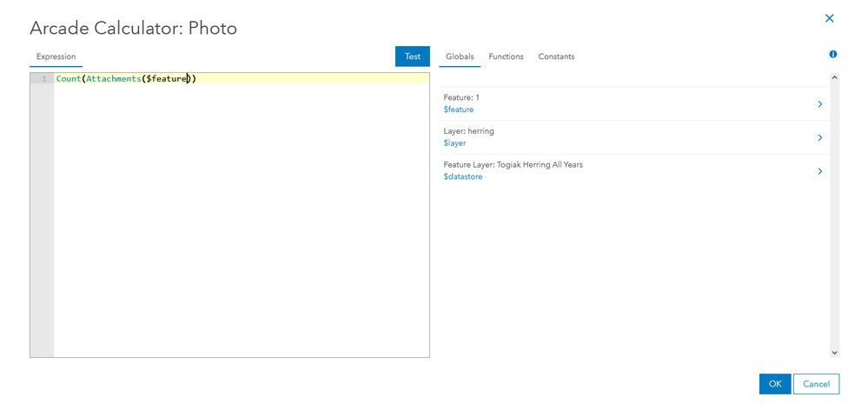Switch to the Functions tab
Screen dimensions: 868x404
coord(506,56)
